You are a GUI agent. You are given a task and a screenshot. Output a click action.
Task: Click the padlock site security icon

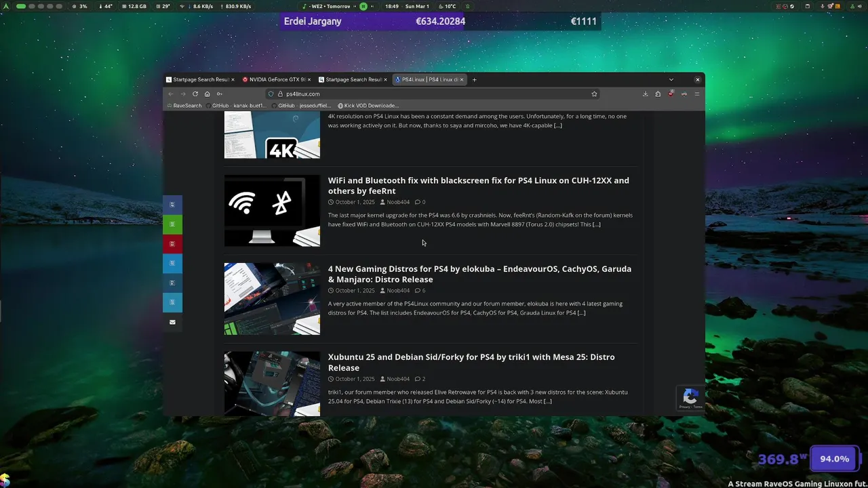[x=279, y=94]
